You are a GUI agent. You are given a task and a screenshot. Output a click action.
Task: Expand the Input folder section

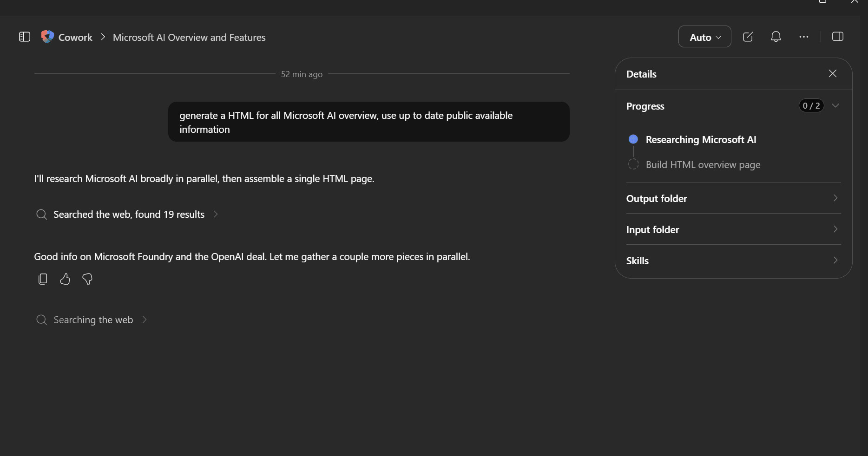[733, 229]
